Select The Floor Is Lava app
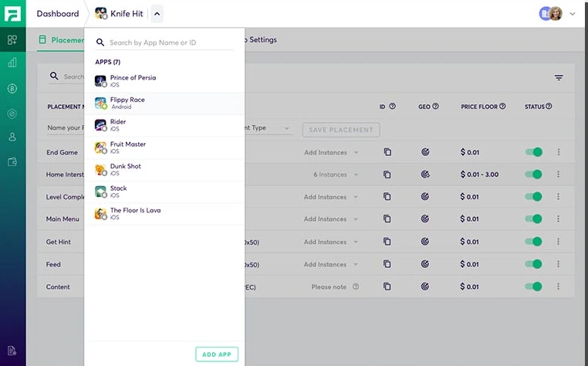588x366 pixels. [x=164, y=214]
